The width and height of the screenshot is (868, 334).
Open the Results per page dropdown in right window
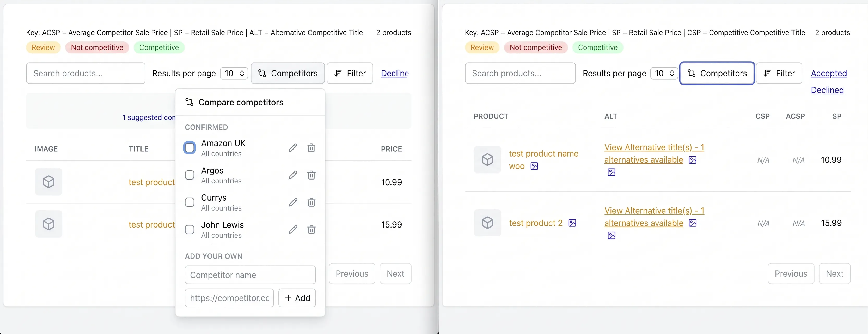coord(664,73)
